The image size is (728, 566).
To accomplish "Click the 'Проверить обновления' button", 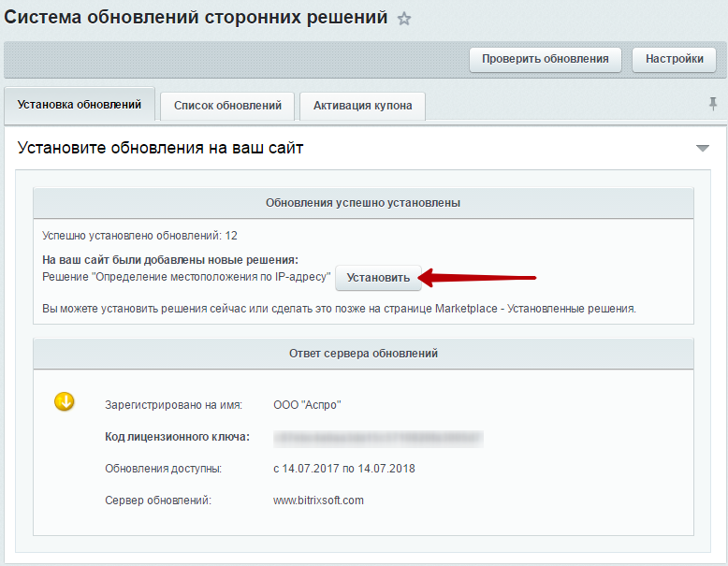I will (546, 59).
